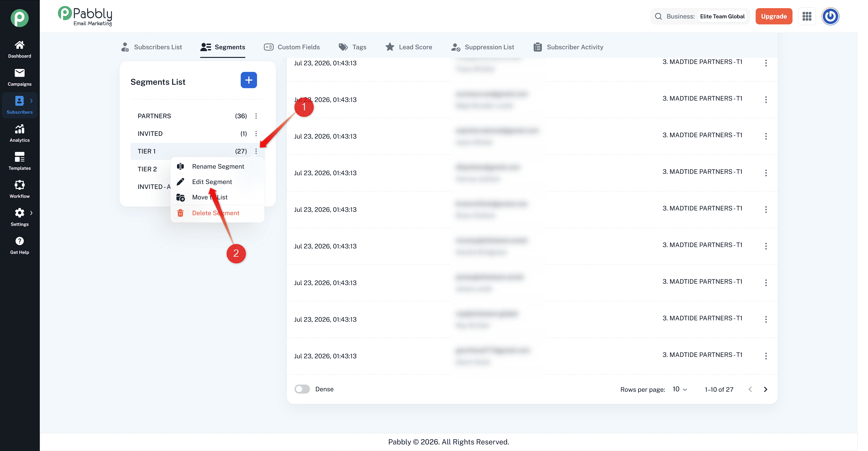Expand the Subscribers sidebar chevron
The width and height of the screenshot is (868, 451).
pyautogui.click(x=31, y=101)
